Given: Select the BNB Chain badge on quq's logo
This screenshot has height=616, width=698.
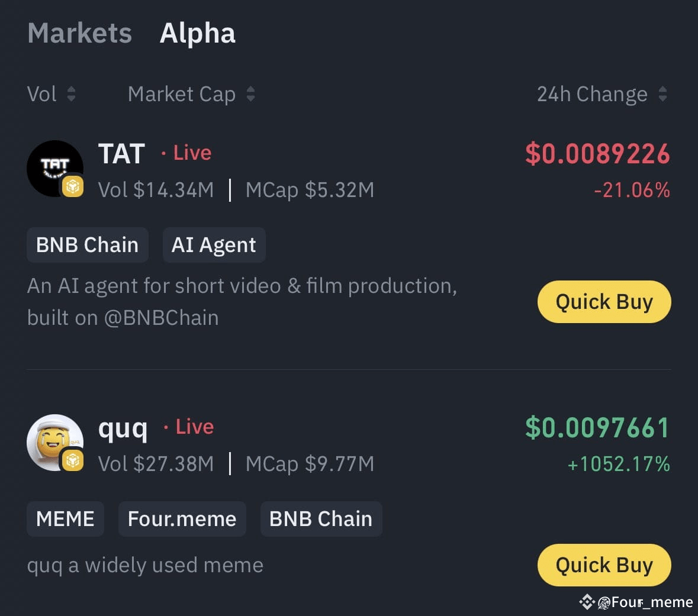Looking at the screenshot, I should point(73,461).
